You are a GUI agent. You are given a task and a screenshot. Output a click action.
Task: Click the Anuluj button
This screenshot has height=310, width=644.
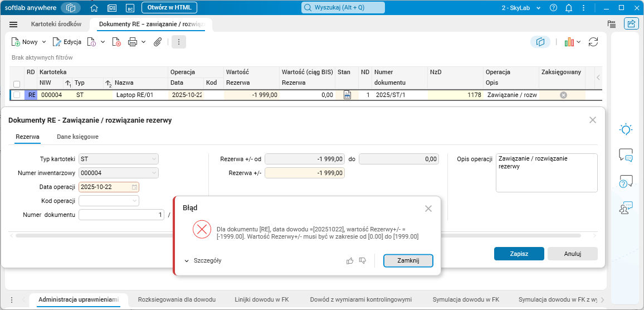click(573, 254)
